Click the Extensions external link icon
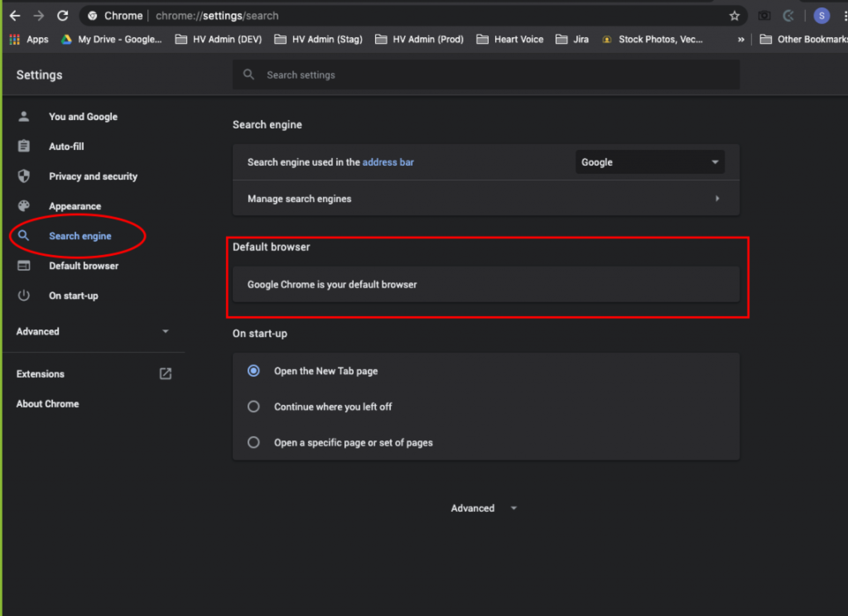This screenshot has width=848, height=616. 165,374
